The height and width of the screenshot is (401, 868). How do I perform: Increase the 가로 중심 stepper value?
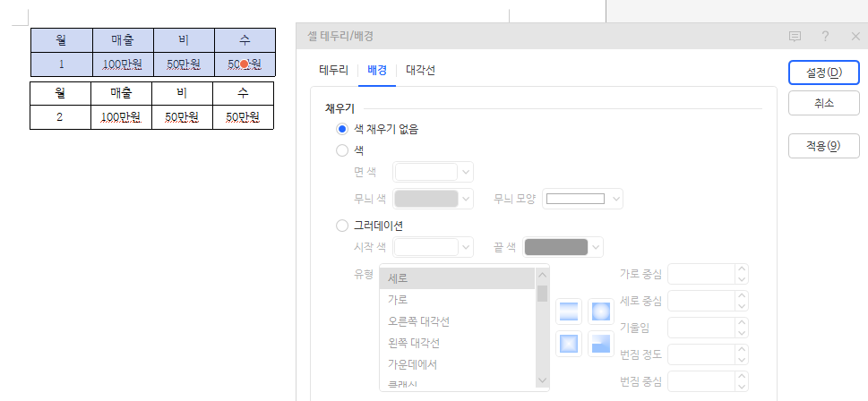742,269
